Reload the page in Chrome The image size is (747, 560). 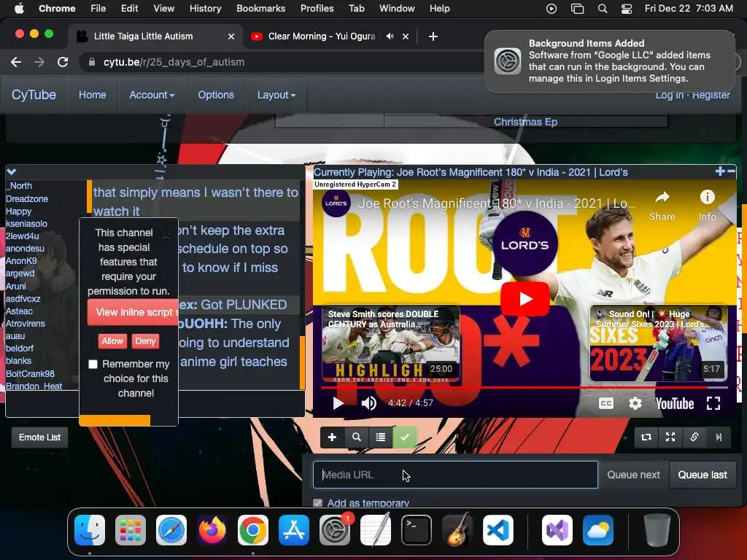click(x=63, y=62)
